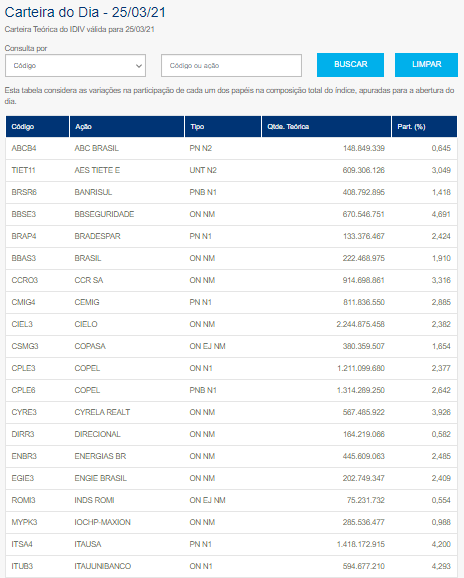Click the DIRECIONAL stock name
Viewport: 464px width, 578px height.
click(97, 434)
